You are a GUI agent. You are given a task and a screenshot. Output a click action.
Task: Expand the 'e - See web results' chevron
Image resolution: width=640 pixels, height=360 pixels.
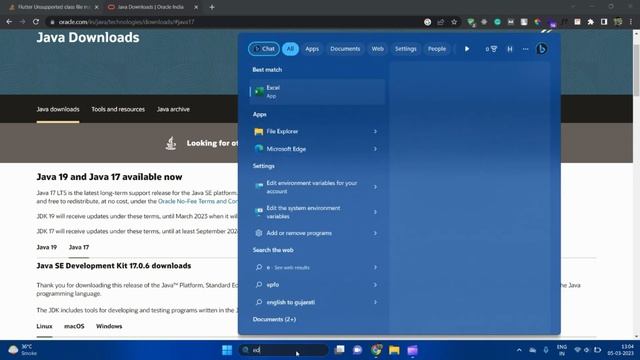[375, 267]
